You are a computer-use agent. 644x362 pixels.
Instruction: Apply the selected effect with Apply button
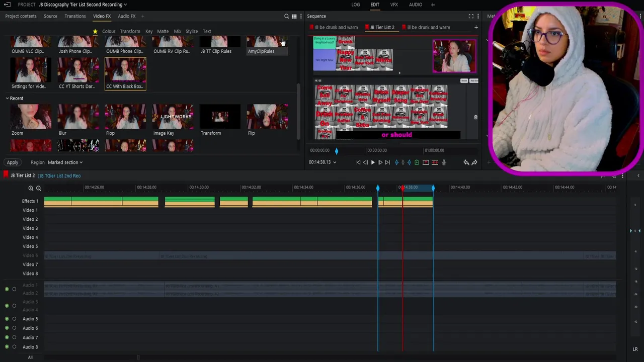click(13, 162)
